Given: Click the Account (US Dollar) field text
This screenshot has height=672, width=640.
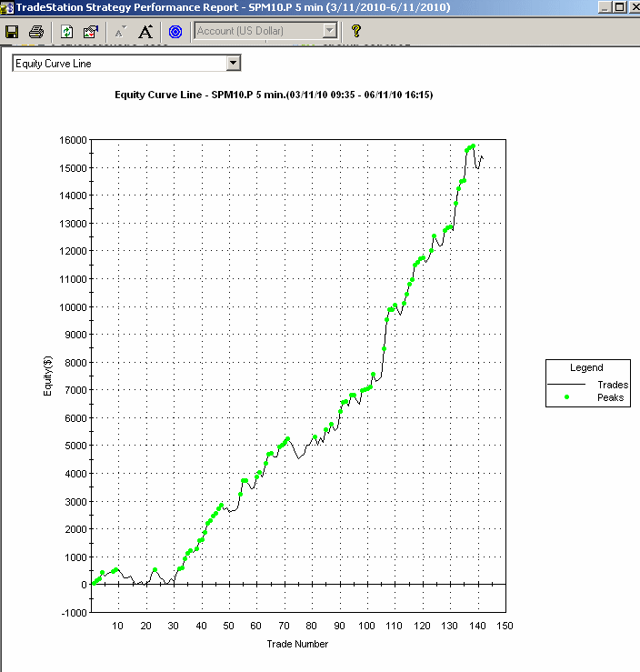Looking at the screenshot, I should click(x=240, y=31).
